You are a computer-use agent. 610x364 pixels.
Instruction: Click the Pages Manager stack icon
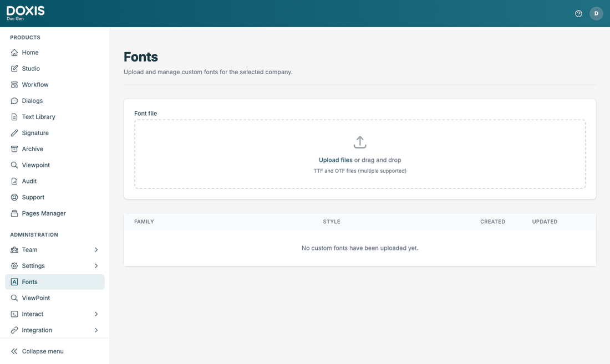pyautogui.click(x=14, y=213)
